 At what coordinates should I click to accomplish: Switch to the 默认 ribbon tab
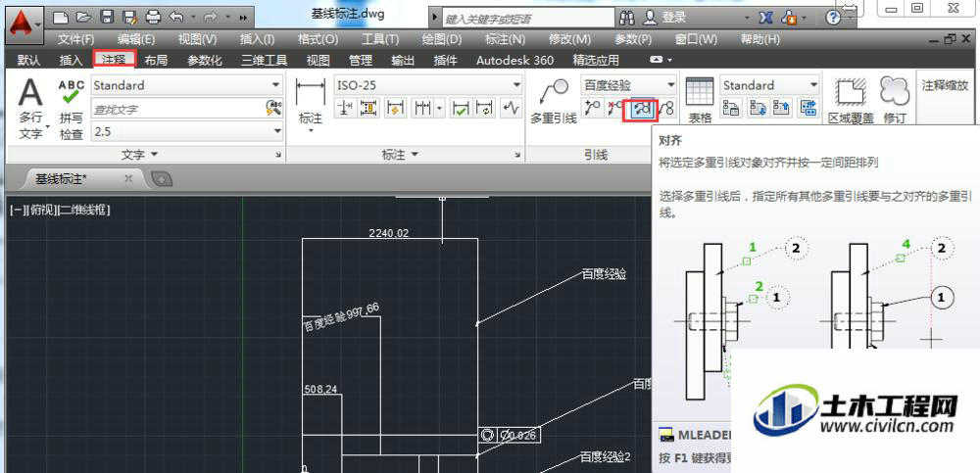coord(28,61)
